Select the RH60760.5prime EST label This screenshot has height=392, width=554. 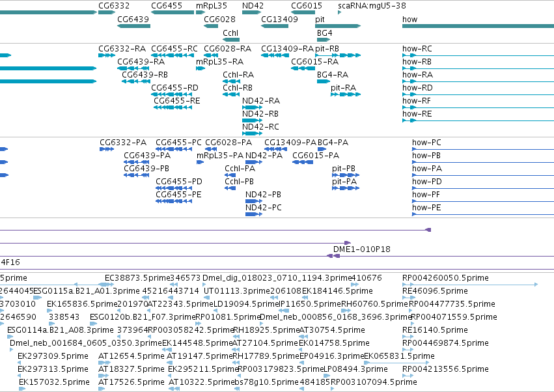[x=374, y=304]
